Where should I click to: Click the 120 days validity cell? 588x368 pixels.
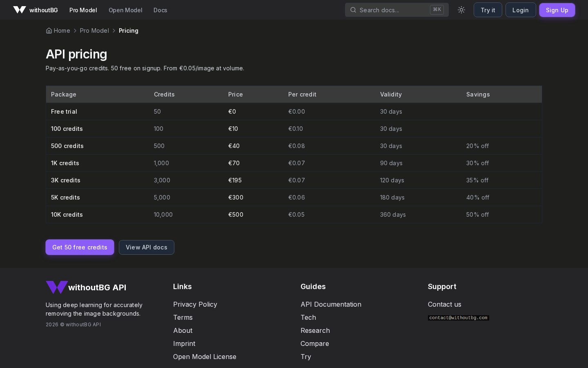click(392, 180)
